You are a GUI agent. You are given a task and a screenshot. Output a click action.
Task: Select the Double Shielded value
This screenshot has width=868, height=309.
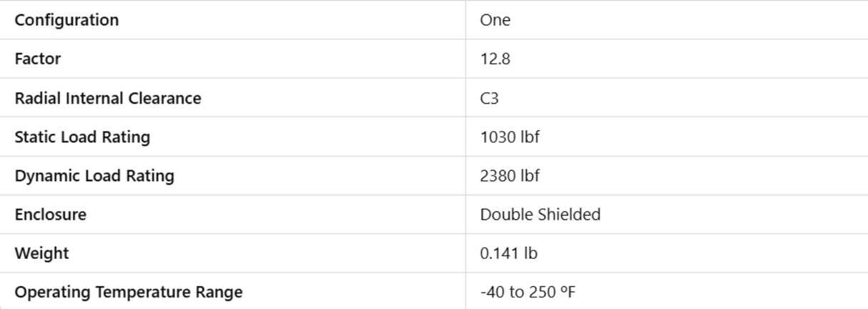[x=540, y=214]
